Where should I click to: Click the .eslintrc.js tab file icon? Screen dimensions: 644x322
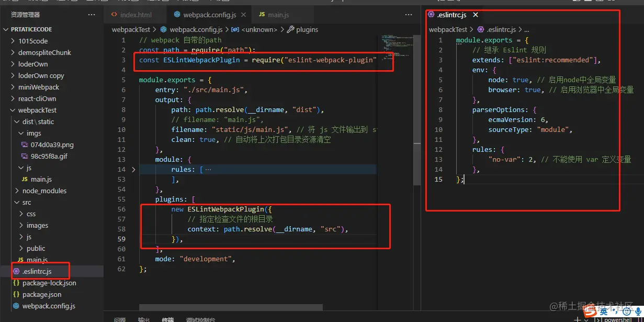[x=431, y=15]
